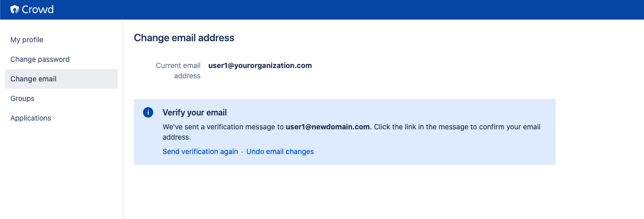Viewport: 644px width, 219px height.
Task: Click the Crowd wordmark in header
Action: pos(38,10)
